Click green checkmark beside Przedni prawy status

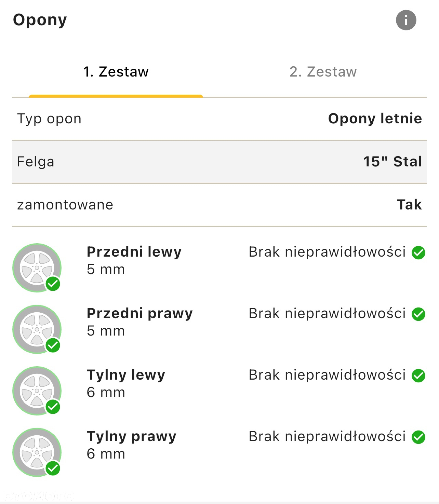point(418,314)
